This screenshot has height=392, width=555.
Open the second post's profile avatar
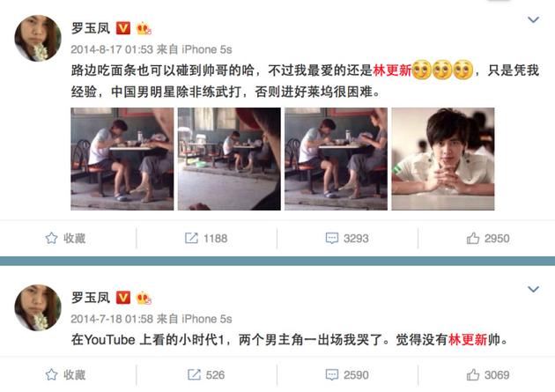click(38, 307)
